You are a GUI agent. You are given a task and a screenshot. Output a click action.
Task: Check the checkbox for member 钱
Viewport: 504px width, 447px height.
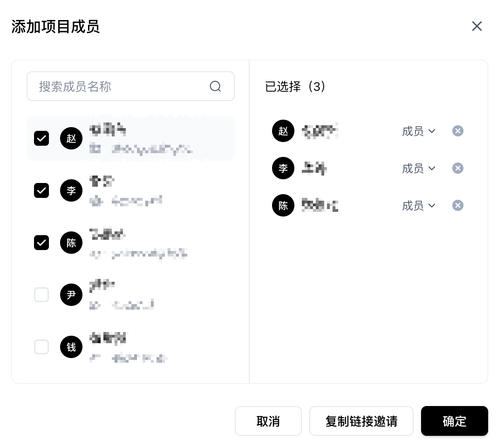click(x=41, y=347)
